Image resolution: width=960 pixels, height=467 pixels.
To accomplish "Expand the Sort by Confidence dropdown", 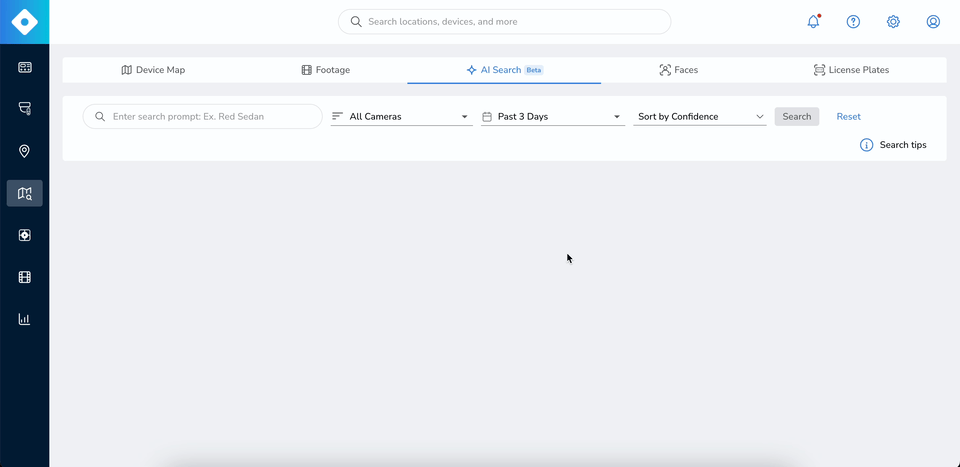I will click(700, 116).
